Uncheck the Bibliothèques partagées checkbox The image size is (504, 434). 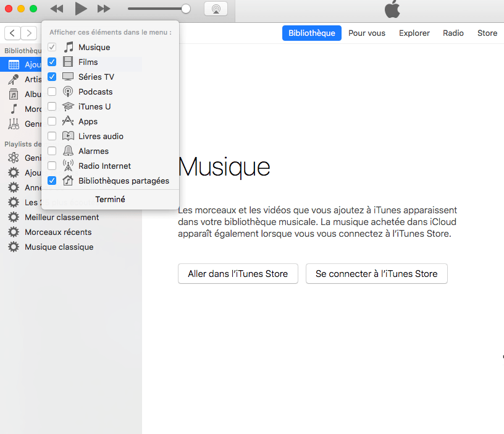point(52,181)
